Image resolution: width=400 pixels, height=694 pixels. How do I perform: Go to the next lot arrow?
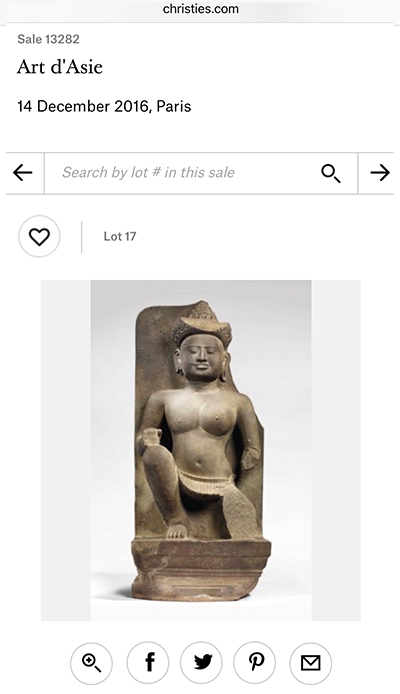[x=380, y=173]
